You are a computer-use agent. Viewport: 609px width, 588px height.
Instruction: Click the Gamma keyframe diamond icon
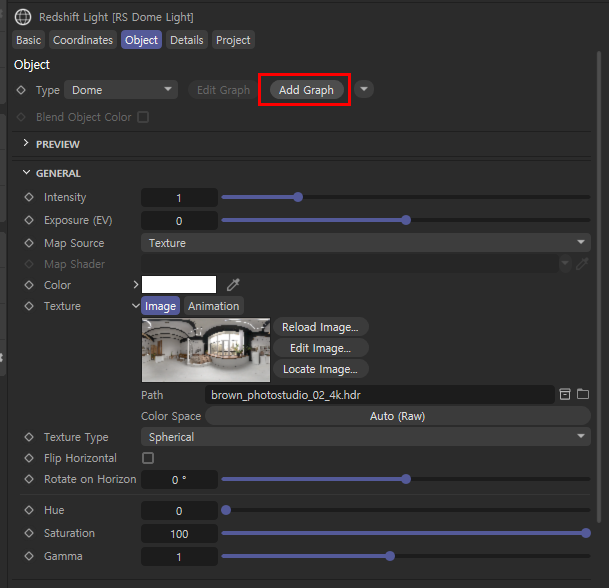[x=29, y=556]
